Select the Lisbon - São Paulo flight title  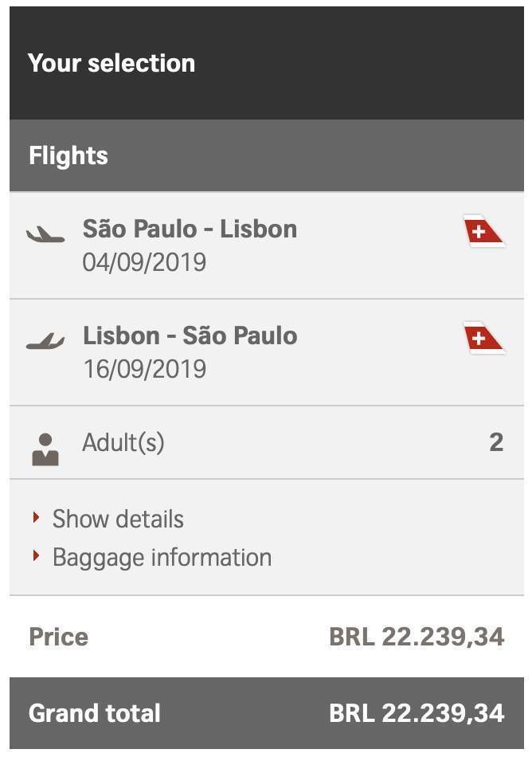coord(190,335)
